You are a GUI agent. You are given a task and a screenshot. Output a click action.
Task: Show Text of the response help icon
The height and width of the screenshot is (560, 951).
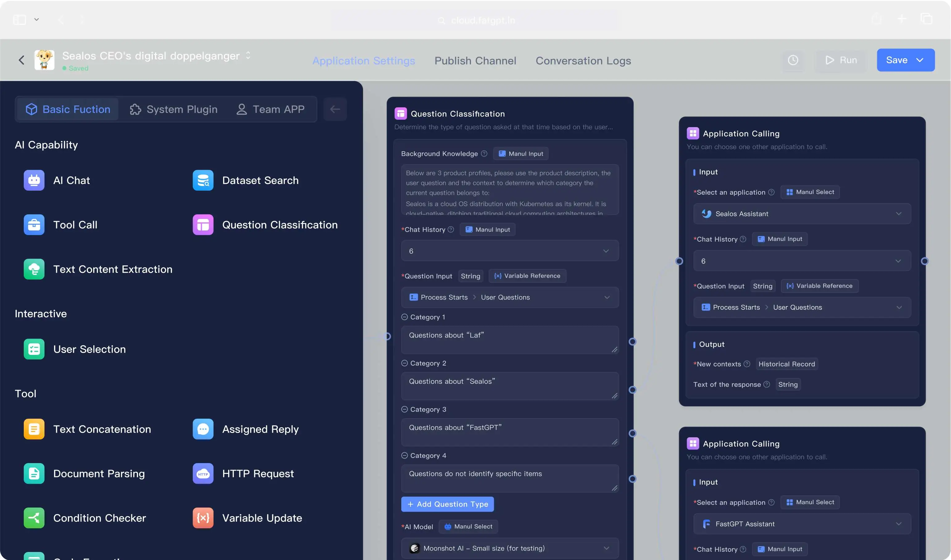766,384
